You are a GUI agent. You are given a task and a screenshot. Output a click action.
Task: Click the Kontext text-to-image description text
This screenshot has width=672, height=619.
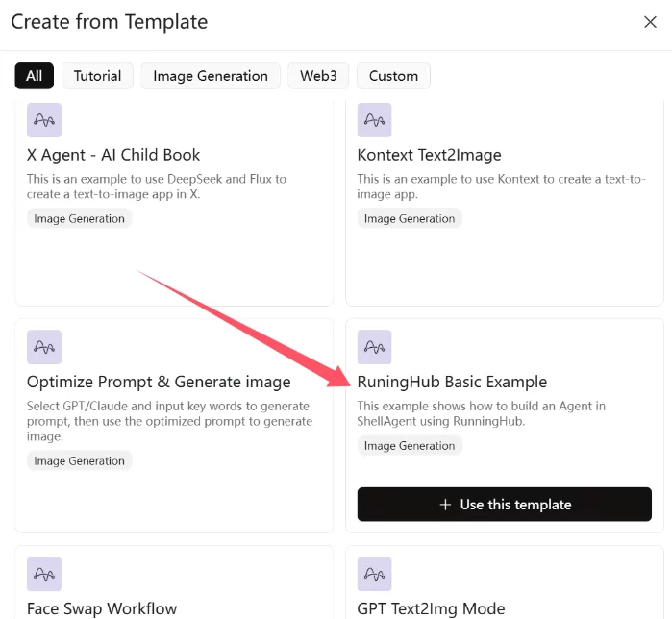pos(501,186)
